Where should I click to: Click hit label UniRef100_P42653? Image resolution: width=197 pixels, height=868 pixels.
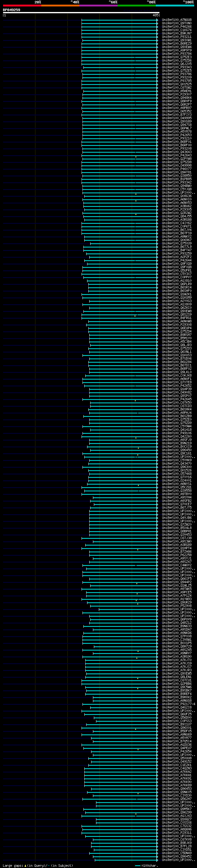pyautogui.click(x=177, y=135)
